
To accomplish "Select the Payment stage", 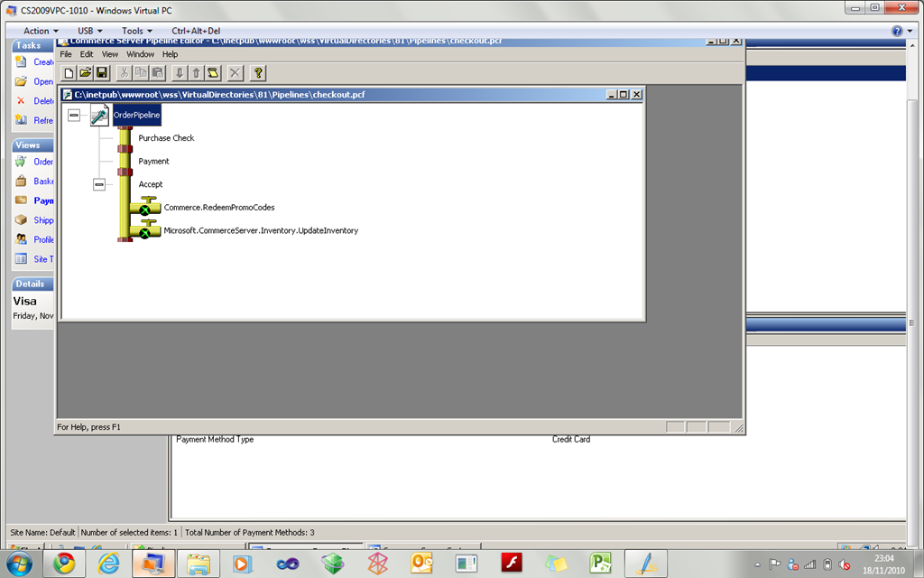I will [153, 161].
